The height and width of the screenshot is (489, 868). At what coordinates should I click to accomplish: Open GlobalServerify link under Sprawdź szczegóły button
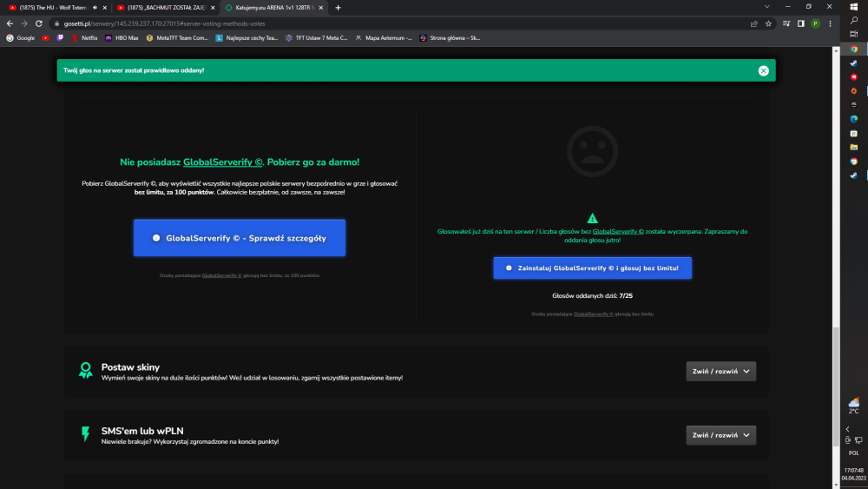(x=221, y=275)
